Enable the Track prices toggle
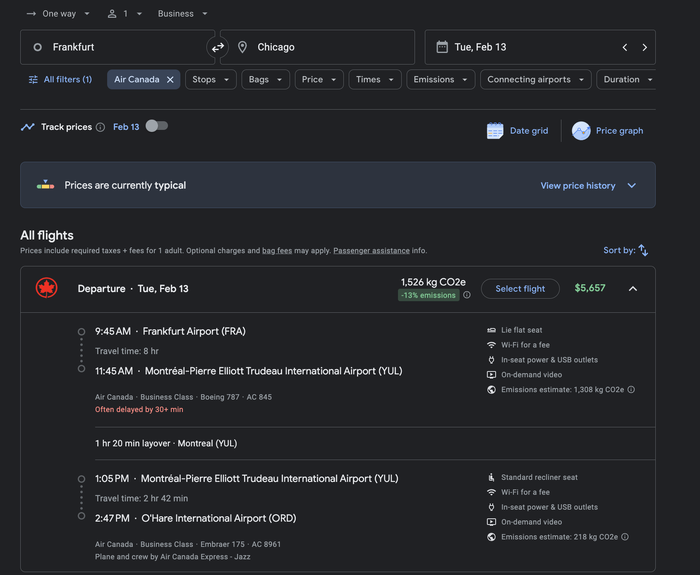Screen dimensions: 700x575 point(157,126)
